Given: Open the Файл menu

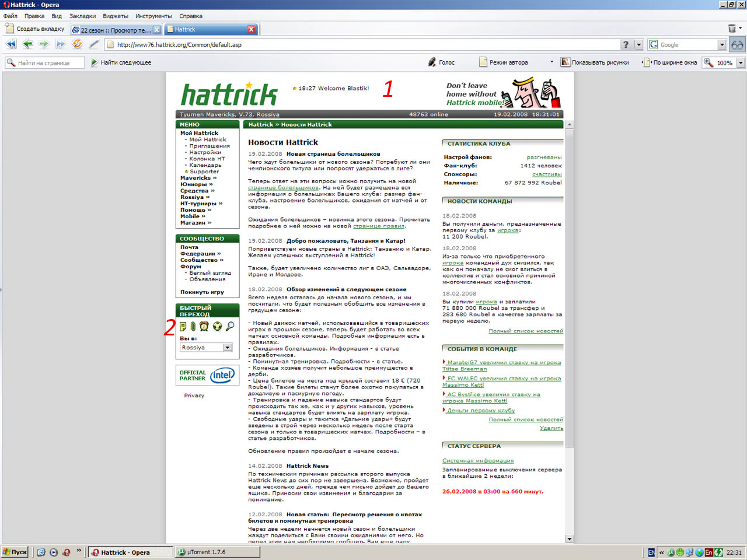Looking at the screenshot, I should pos(11,16).
